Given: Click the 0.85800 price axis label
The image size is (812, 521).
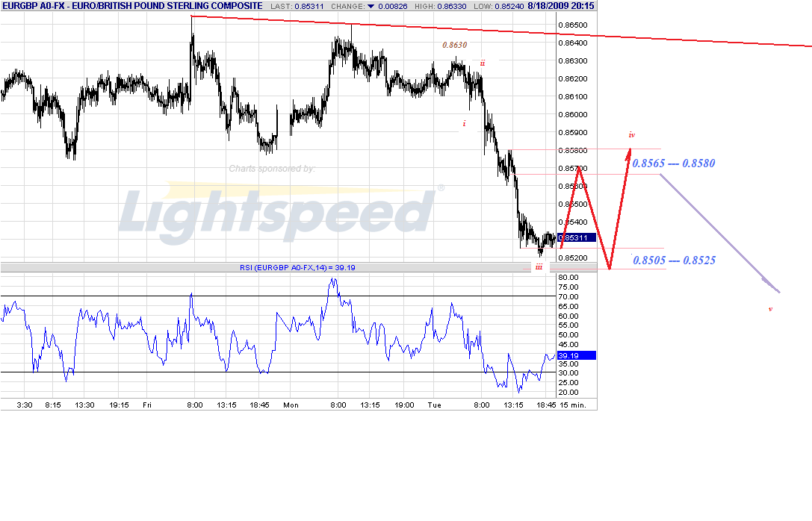Looking at the screenshot, I should pyautogui.click(x=573, y=150).
